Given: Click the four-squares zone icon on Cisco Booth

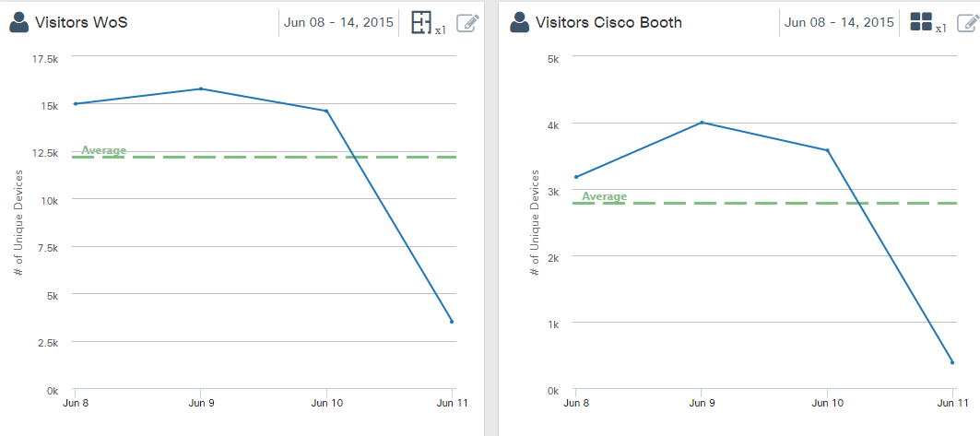Looking at the screenshot, I should coord(921,23).
